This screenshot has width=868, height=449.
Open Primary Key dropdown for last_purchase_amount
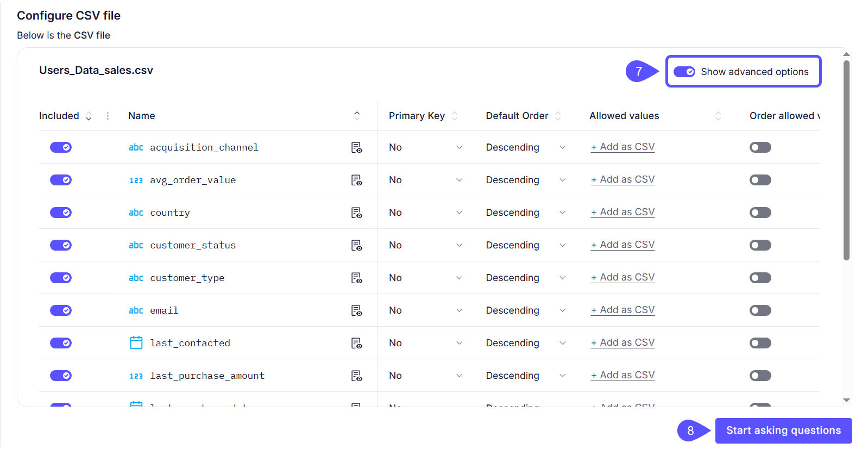click(x=426, y=376)
